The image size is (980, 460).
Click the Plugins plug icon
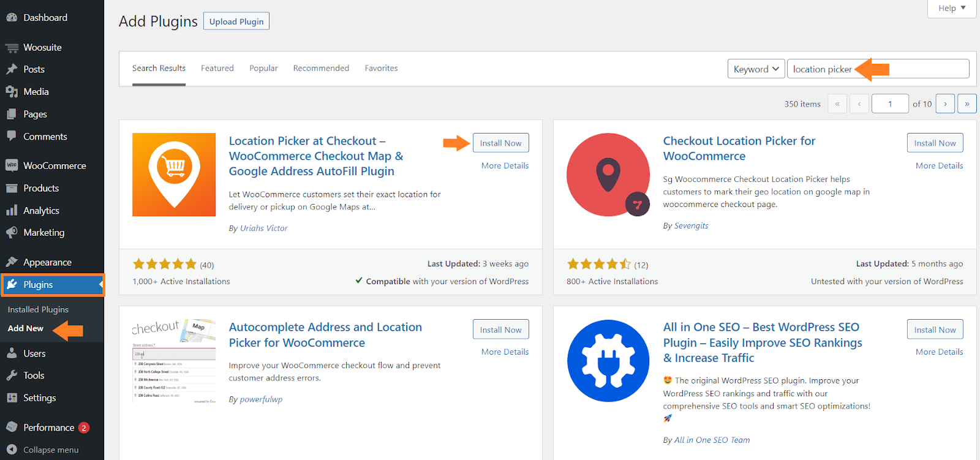[12, 284]
